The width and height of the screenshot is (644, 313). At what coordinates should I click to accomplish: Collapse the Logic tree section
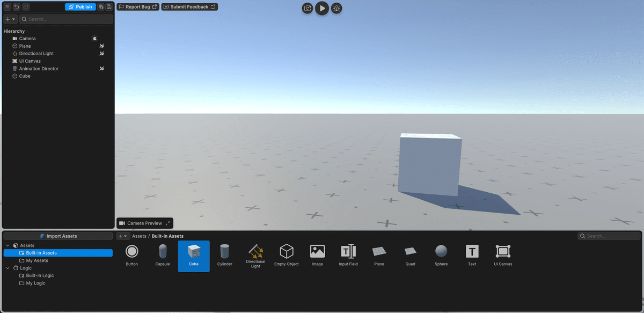7,267
